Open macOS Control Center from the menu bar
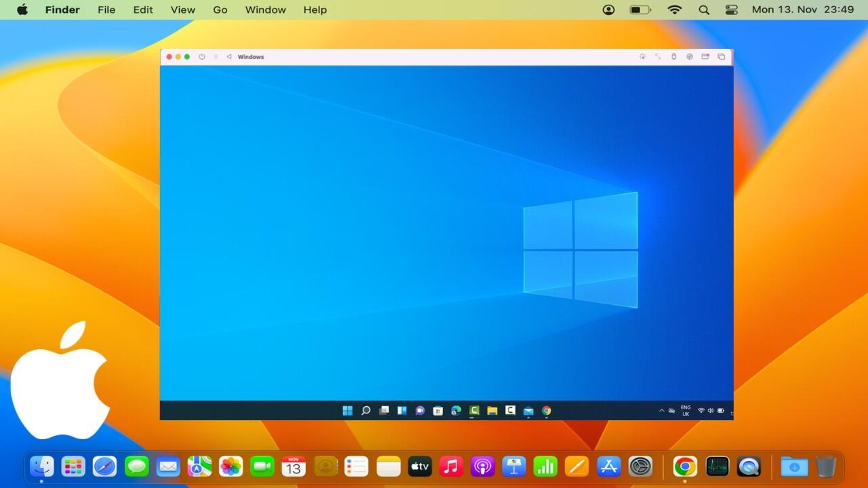The image size is (868, 488). 731,10
